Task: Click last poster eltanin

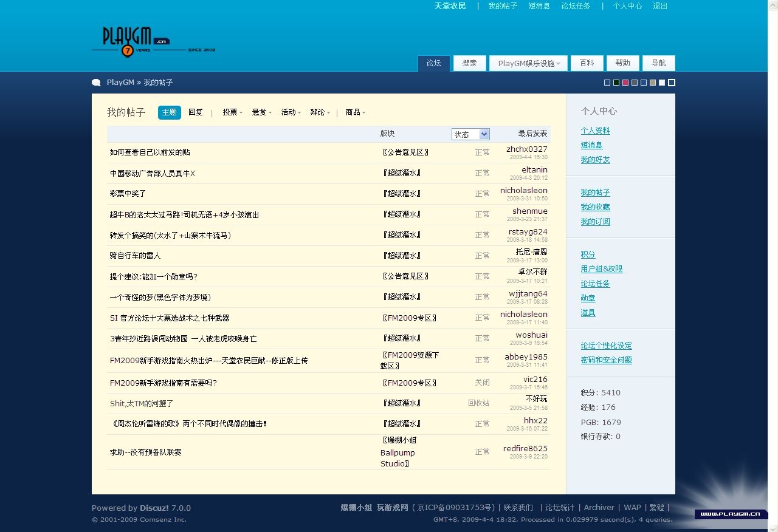Action: 534,169
